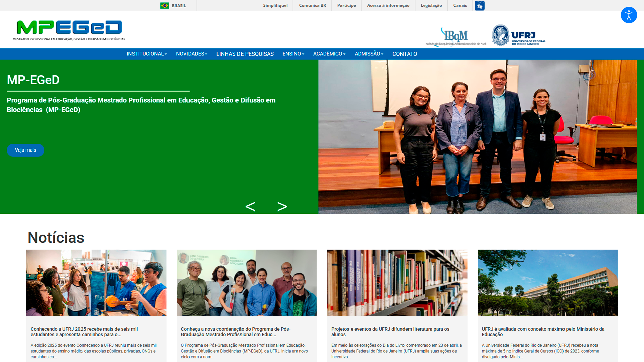Open the Contato menu item

pyautogui.click(x=405, y=54)
